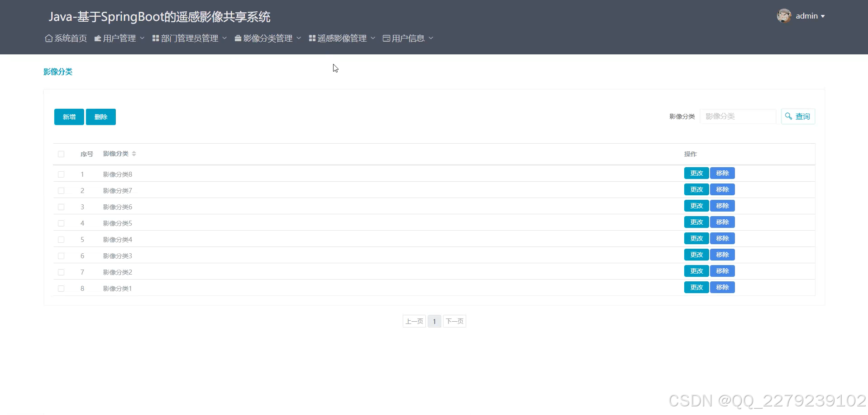Click the lock icon beside 影像分类管理
This screenshot has width=868, height=415.
[x=238, y=38]
